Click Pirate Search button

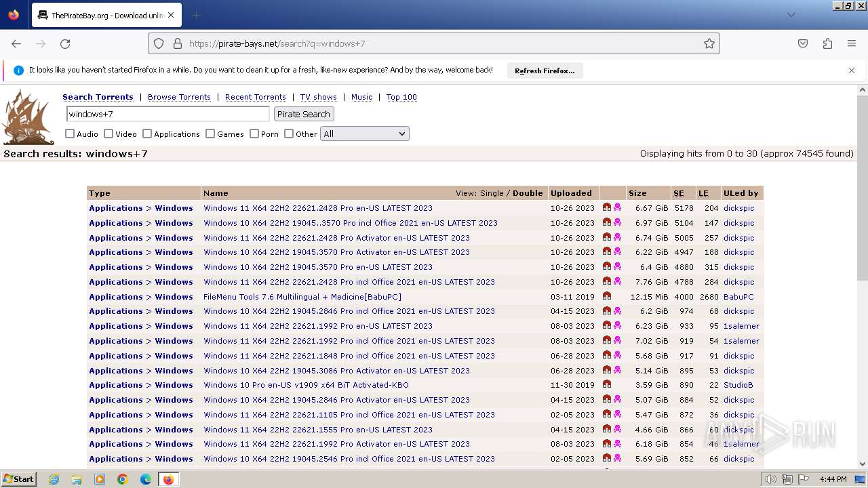[x=303, y=114]
